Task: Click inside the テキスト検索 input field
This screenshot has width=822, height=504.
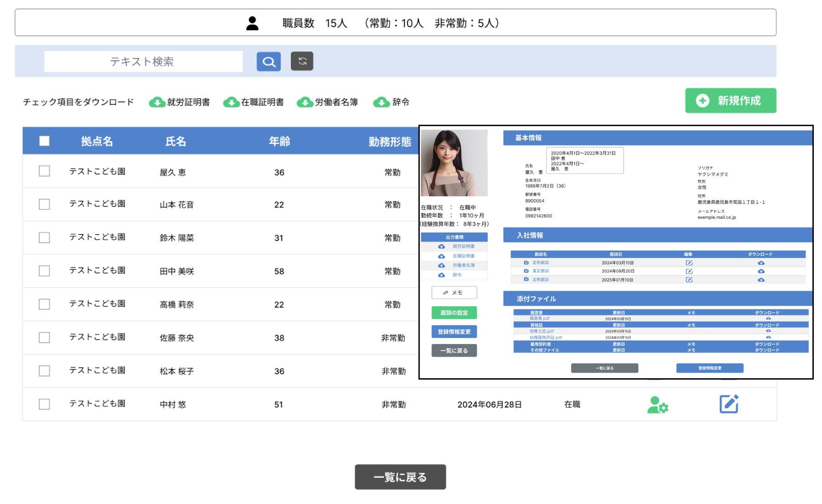Action: coord(144,61)
